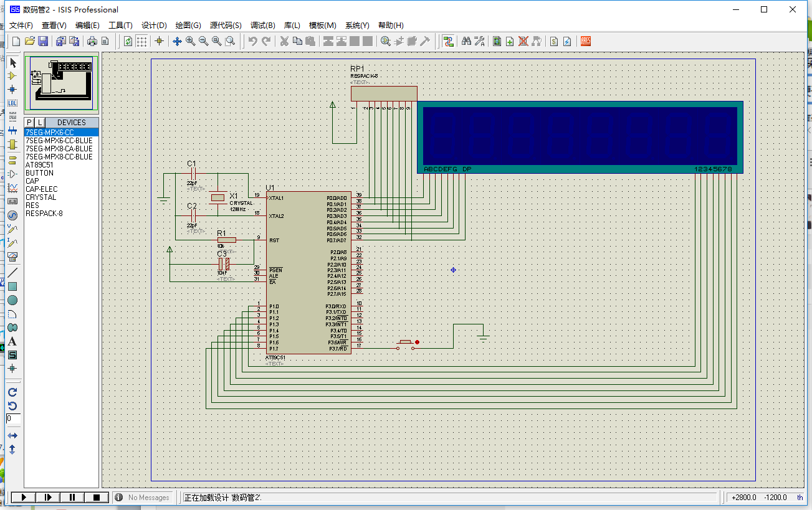Select 2D closed path tool
This screenshot has width=812, height=510.
(12, 328)
